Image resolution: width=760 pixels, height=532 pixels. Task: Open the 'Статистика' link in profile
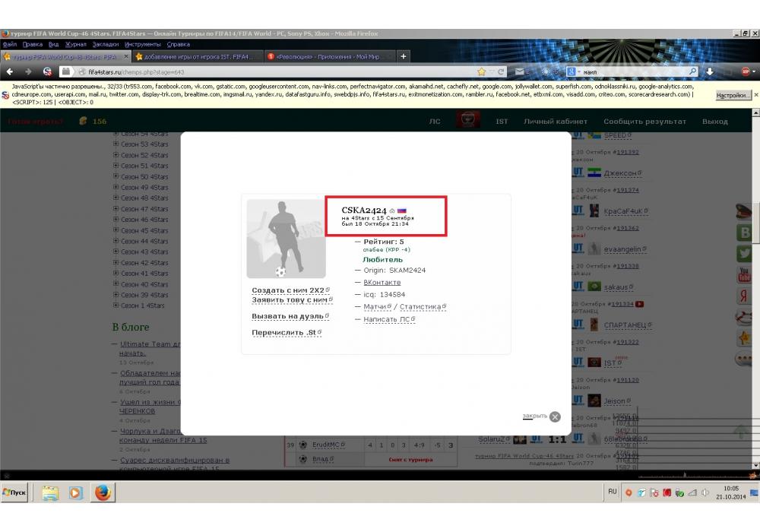click(420, 307)
